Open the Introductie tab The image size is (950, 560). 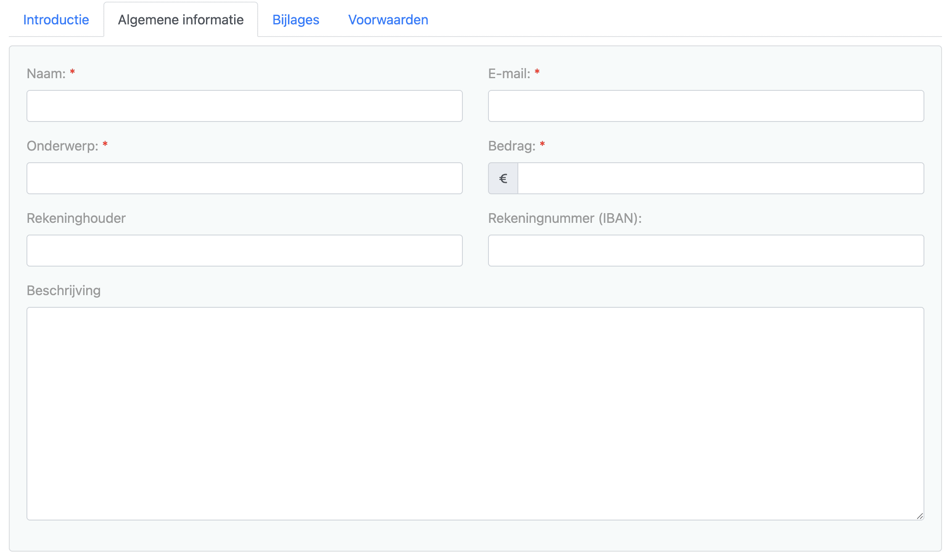(x=56, y=20)
